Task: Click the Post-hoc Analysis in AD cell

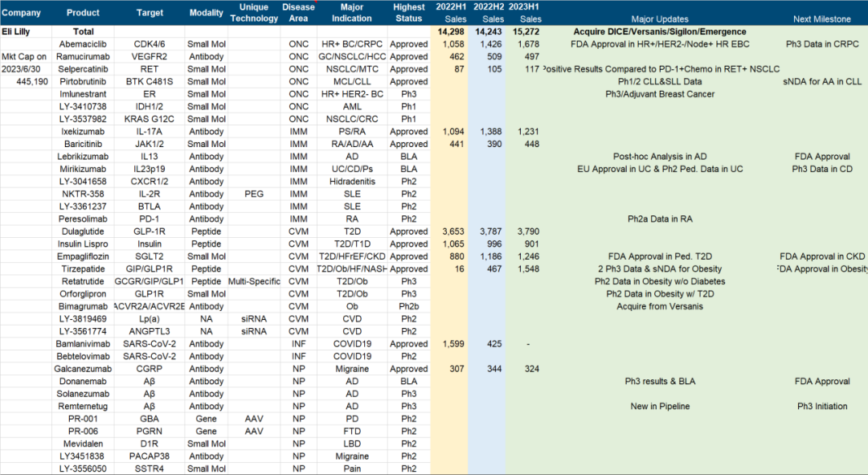Action: (x=660, y=157)
